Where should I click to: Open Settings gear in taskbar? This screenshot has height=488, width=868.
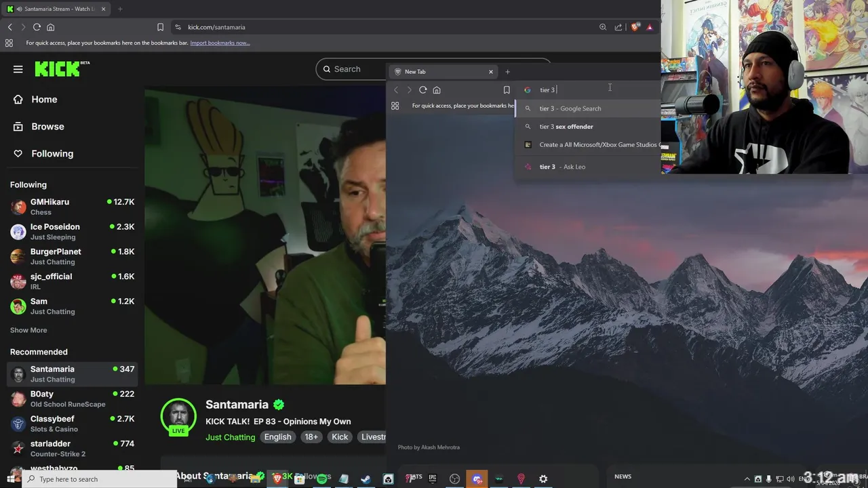(x=543, y=479)
